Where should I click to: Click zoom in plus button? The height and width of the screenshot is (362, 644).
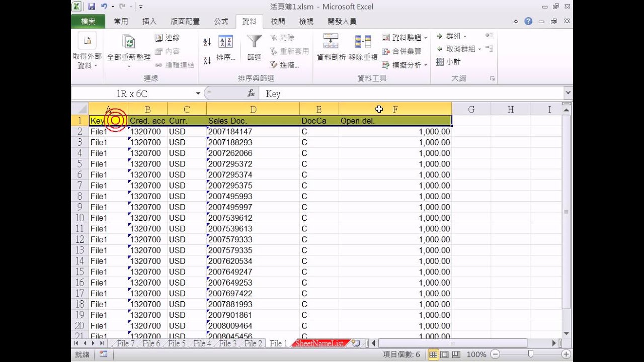click(566, 354)
